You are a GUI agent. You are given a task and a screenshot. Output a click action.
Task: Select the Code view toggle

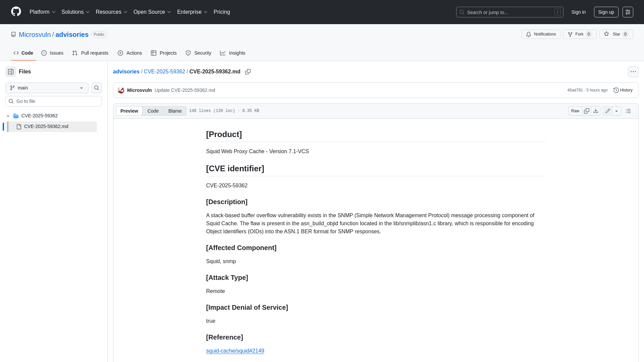(153, 111)
